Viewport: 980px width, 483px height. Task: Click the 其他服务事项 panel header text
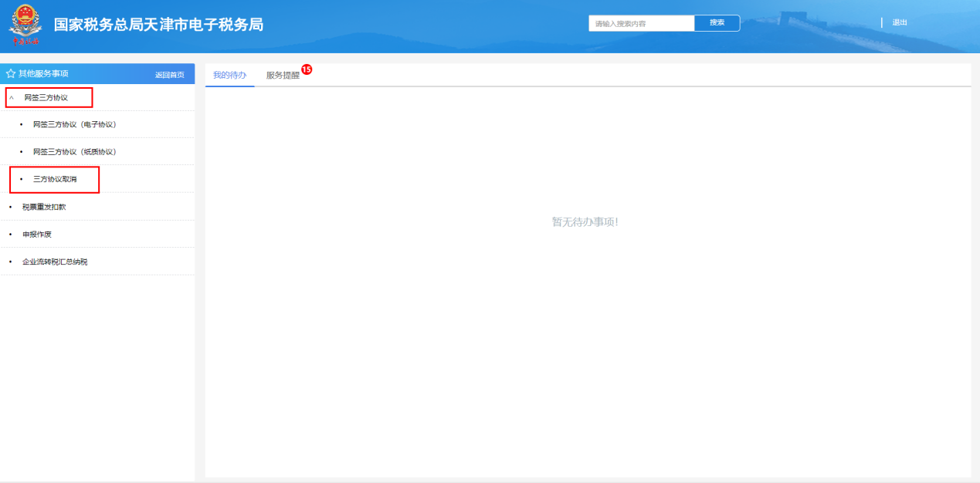(x=43, y=74)
